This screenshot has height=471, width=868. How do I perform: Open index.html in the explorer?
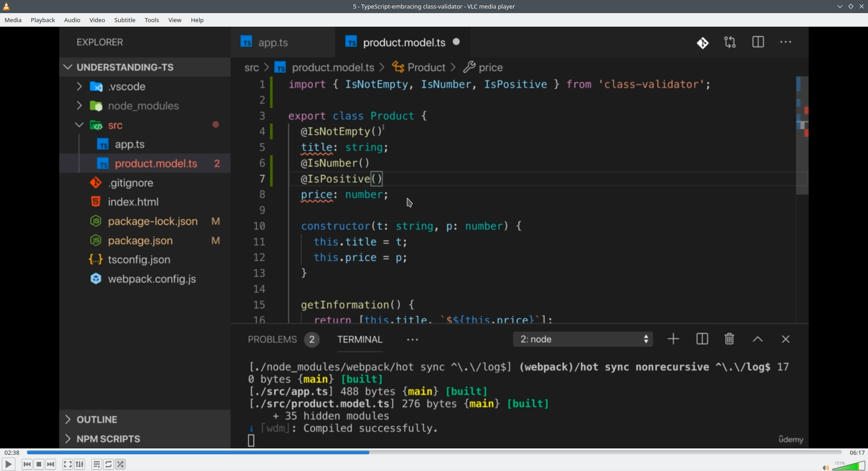pos(145,202)
